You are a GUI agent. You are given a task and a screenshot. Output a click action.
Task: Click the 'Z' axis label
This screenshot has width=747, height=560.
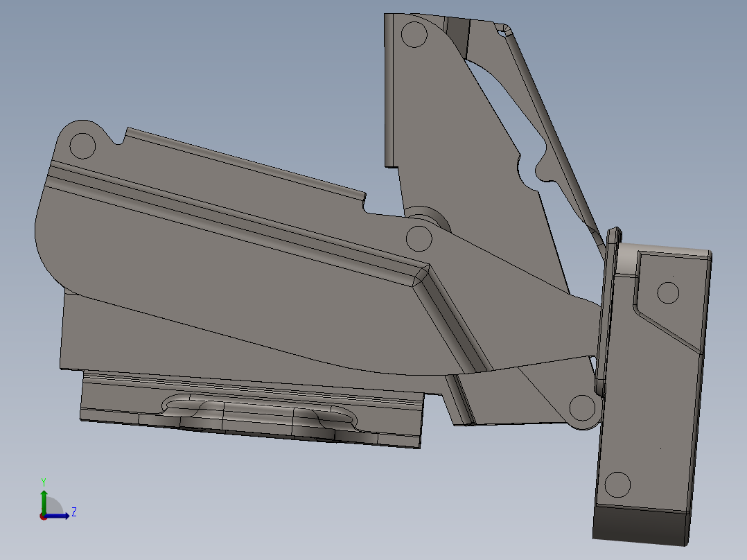74,512
